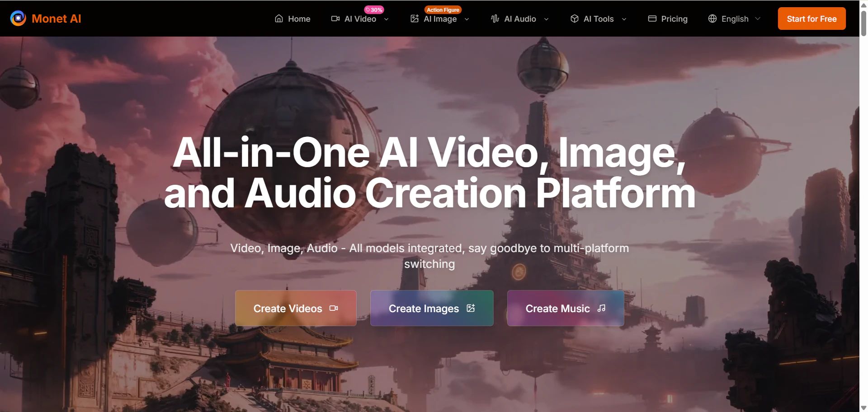The image size is (868, 412).
Task: Expand the AI Video dropdown chevron
Action: pyautogui.click(x=387, y=19)
